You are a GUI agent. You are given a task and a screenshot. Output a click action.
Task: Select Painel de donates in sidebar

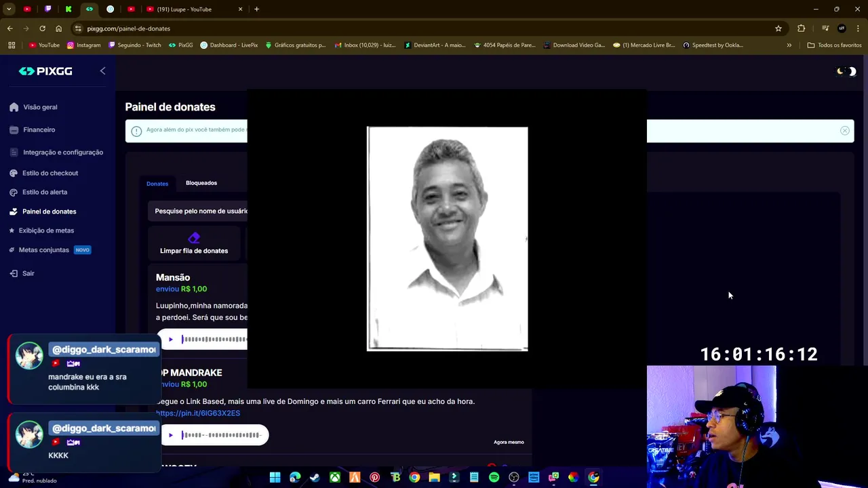click(x=43, y=211)
